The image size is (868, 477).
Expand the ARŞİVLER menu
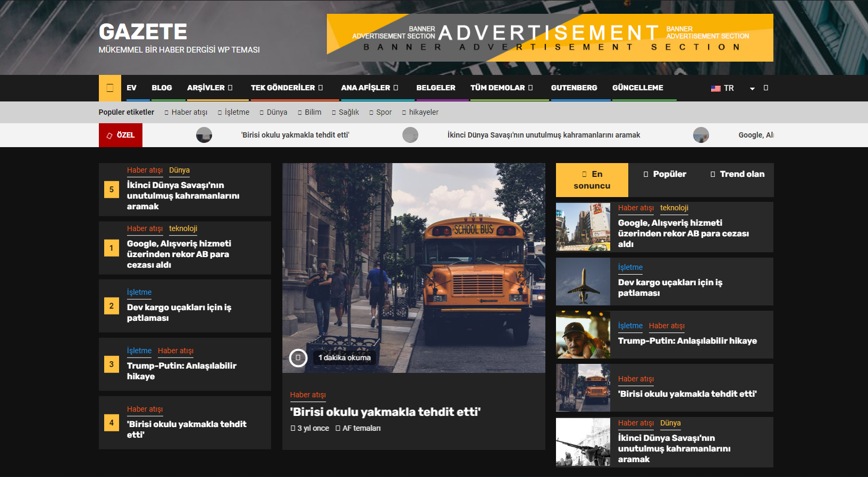click(x=210, y=88)
